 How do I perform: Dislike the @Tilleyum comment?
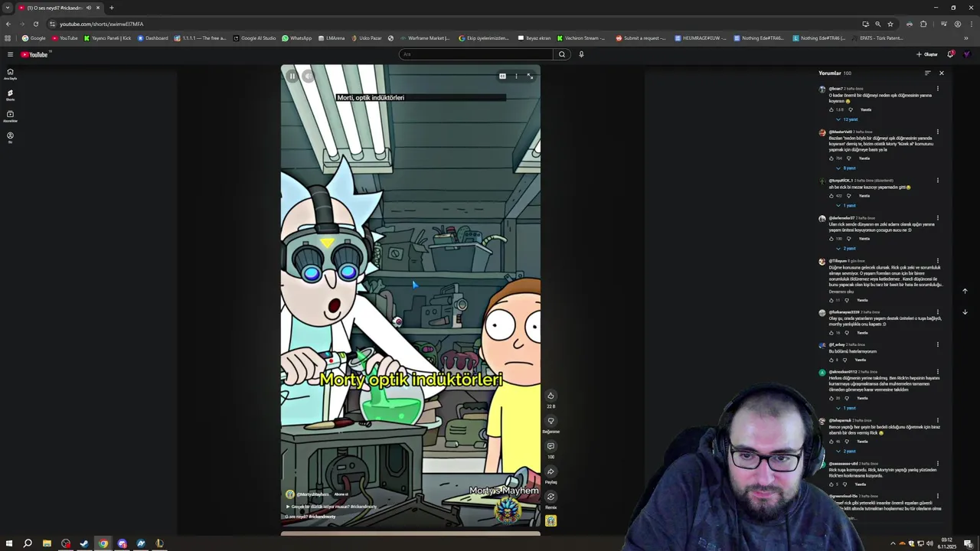(847, 300)
